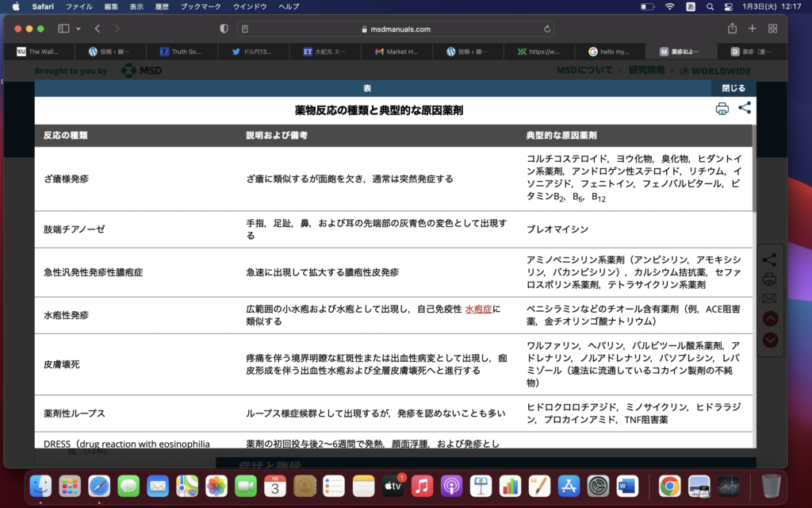This screenshot has width=812, height=508.
Task: Open Safari's Privacy Report shield icon
Action: [x=223, y=27]
